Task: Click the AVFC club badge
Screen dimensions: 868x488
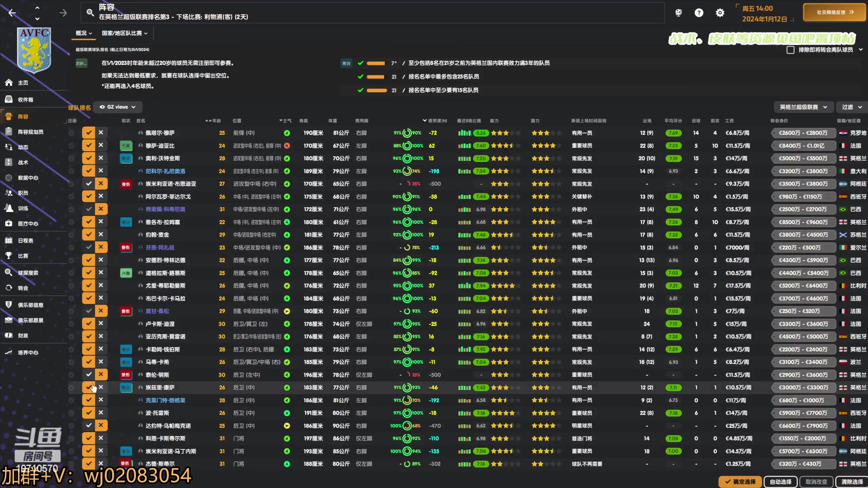Action: coord(34,50)
